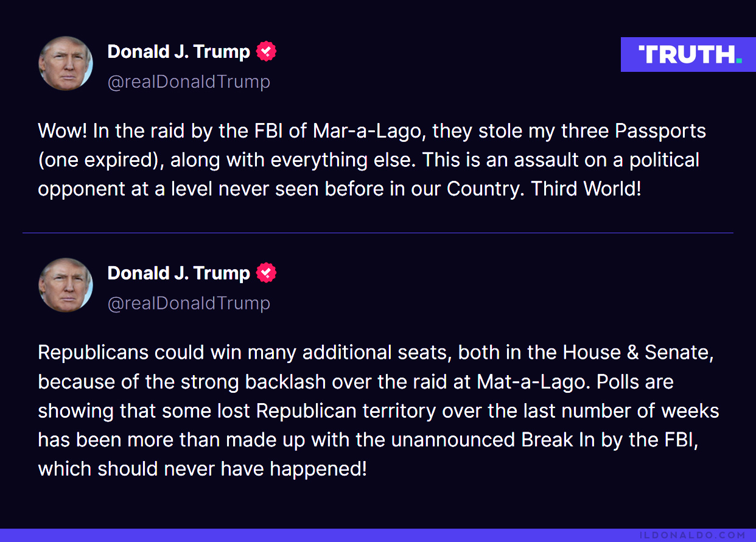Click the purple bar along the bottom
The width and height of the screenshot is (756, 542).
click(x=378, y=535)
